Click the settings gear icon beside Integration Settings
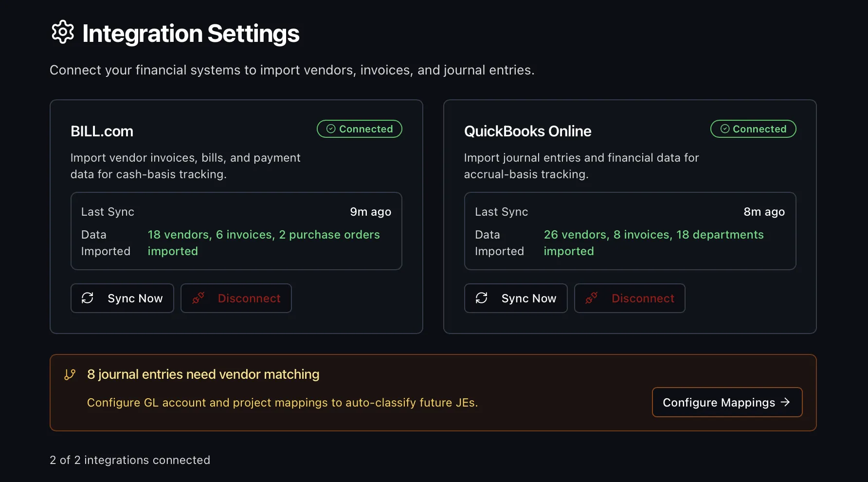The image size is (868, 482). click(x=62, y=32)
